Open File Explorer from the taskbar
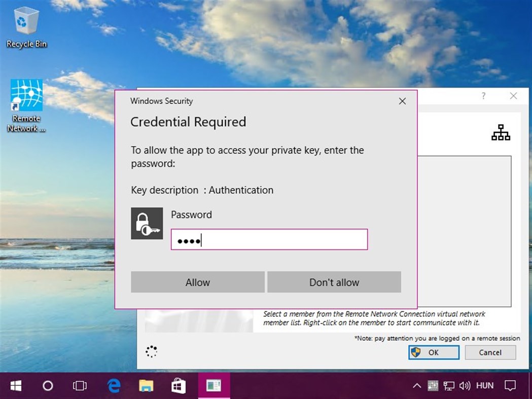This screenshot has width=532, height=399. (146, 385)
